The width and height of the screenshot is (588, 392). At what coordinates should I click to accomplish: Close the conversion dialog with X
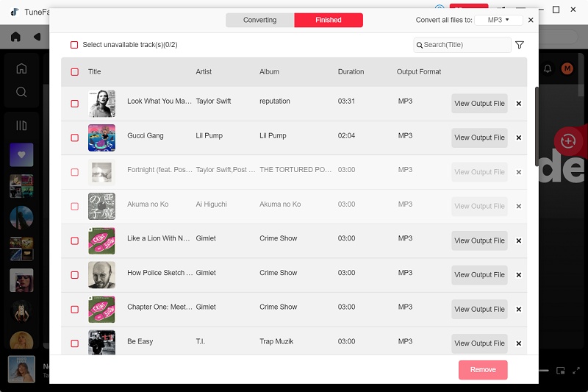[x=531, y=20]
